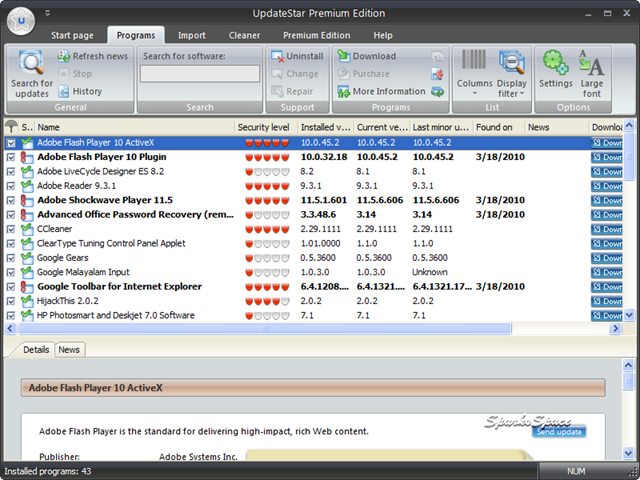Toggle checkbox for Adobe Flash Player 10 Plugin
The image size is (640, 480).
pyautogui.click(x=11, y=157)
